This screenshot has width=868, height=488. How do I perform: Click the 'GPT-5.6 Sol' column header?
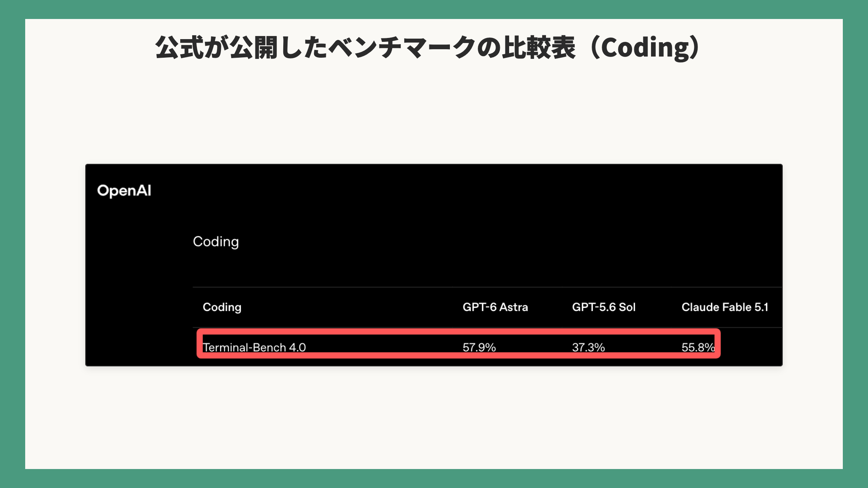pyautogui.click(x=604, y=307)
